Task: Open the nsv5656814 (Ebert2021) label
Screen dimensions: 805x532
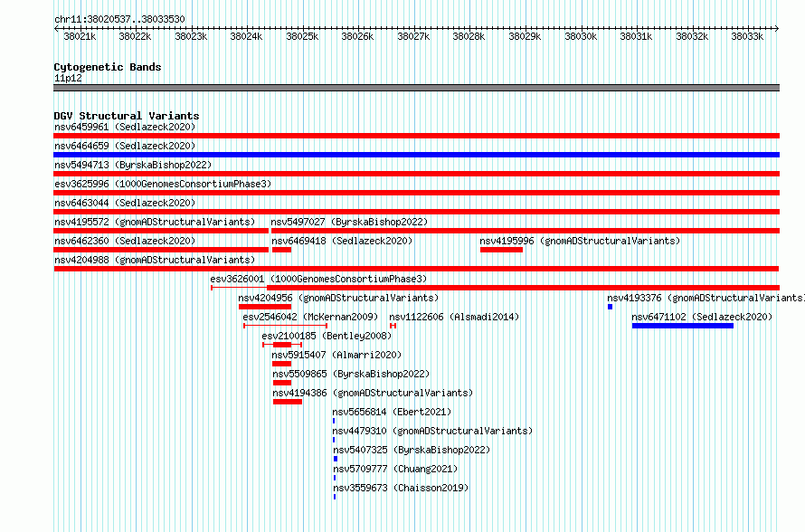Action: 392,412
